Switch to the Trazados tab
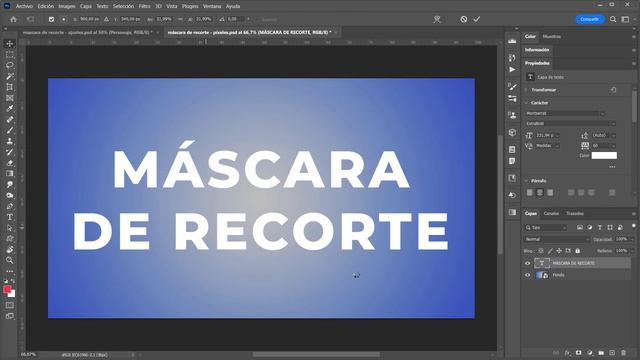The height and width of the screenshot is (360, 640). point(575,213)
